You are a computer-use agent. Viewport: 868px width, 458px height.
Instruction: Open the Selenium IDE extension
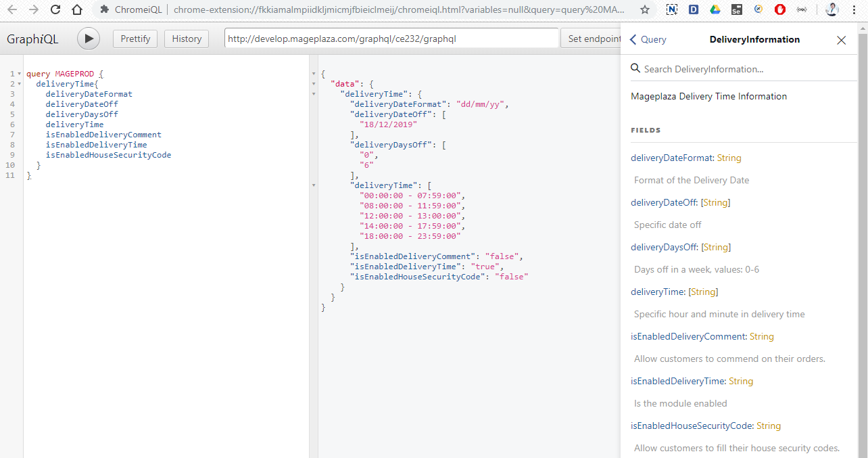coord(737,10)
